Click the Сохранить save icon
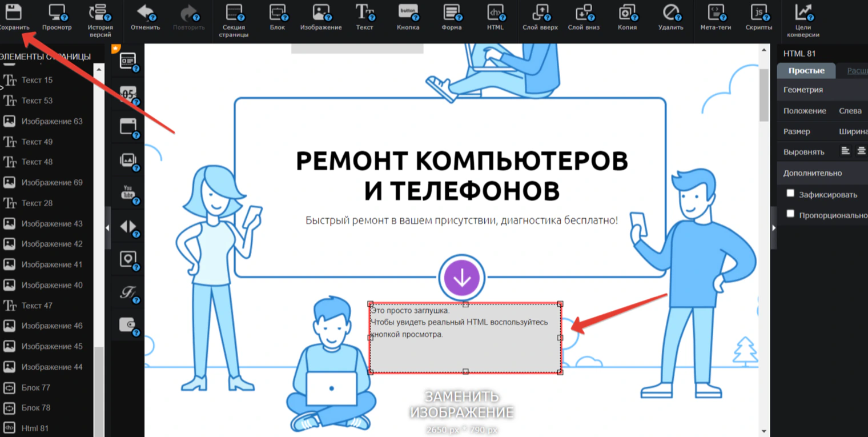This screenshot has height=437, width=868. tap(14, 11)
